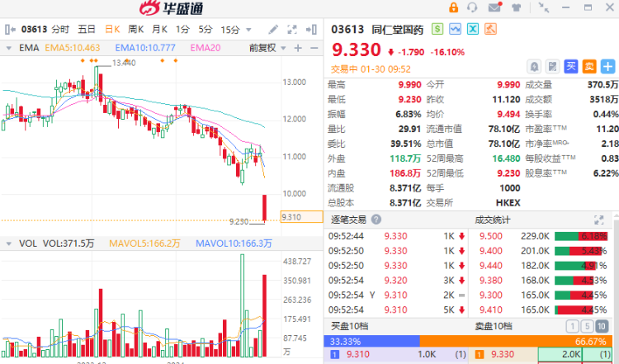619x364 pixels.
Task: Click the latest red candlestick on chart
Action: tap(264, 208)
